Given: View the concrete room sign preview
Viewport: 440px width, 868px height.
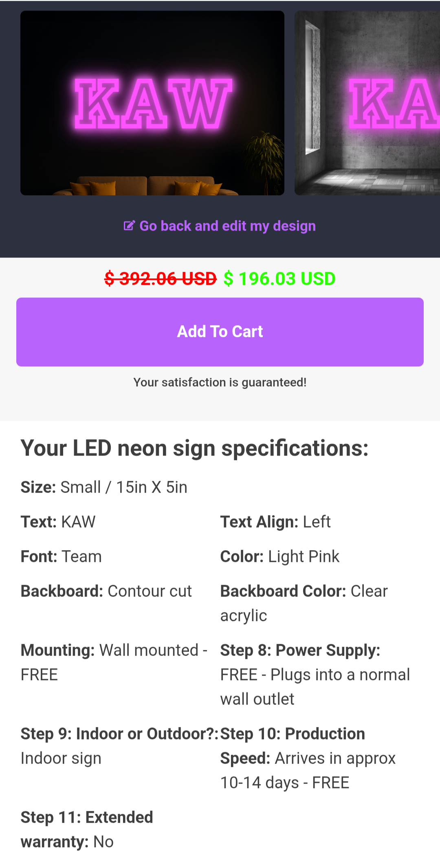Looking at the screenshot, I should coord(367,103).
